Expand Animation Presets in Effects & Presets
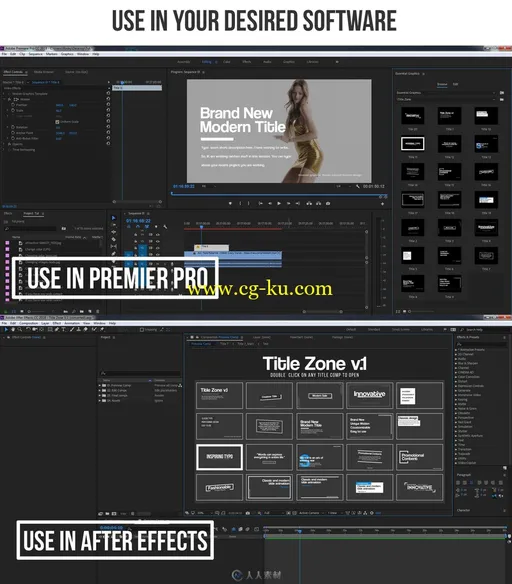Screen dimensions: 512x584 [x=456, y=350]
